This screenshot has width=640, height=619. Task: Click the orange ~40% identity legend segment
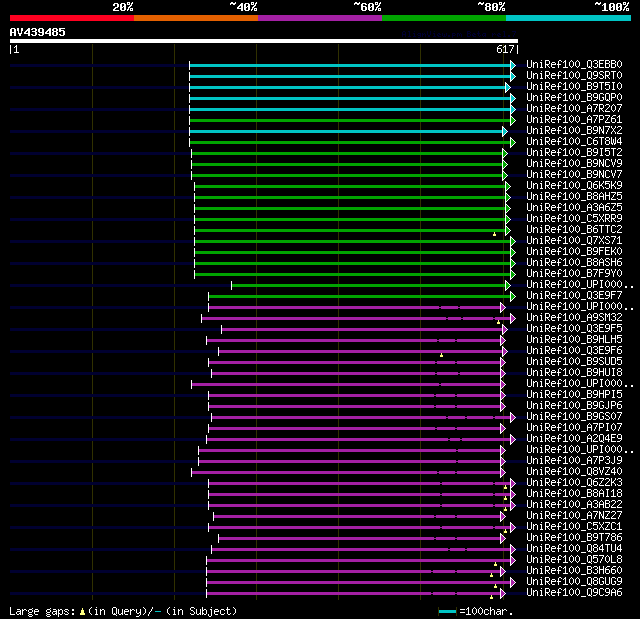click(196, 18)
